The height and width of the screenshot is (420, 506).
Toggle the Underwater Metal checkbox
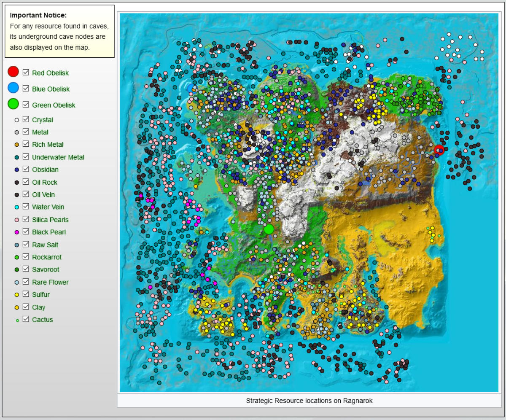[x=26, y=157]
